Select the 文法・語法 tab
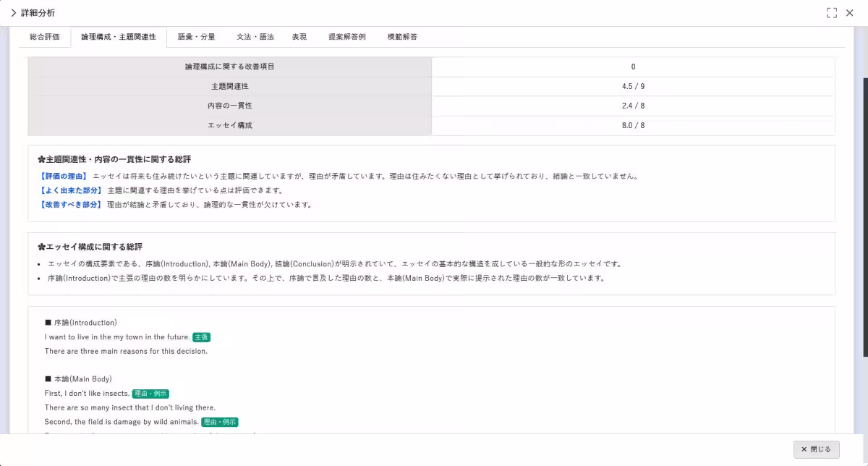The height and width of the screenshot is (466, 868). tap(254, 36)
